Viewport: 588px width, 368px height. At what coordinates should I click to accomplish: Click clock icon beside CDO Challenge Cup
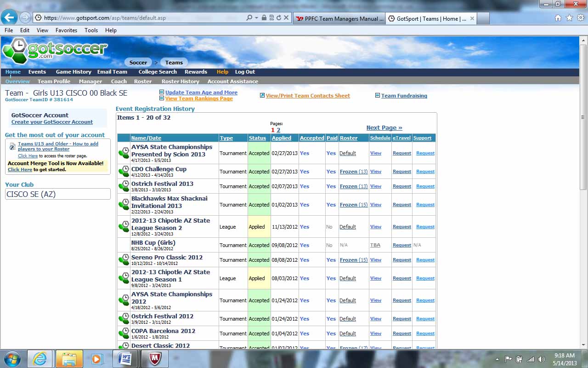(x=124, y=171)
